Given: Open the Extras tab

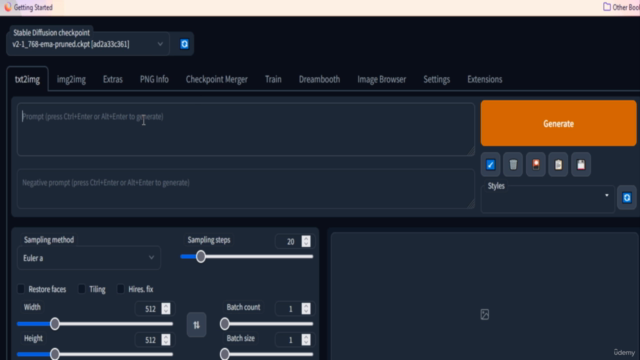Looking at the screenshot, I should tap(113, 79).
